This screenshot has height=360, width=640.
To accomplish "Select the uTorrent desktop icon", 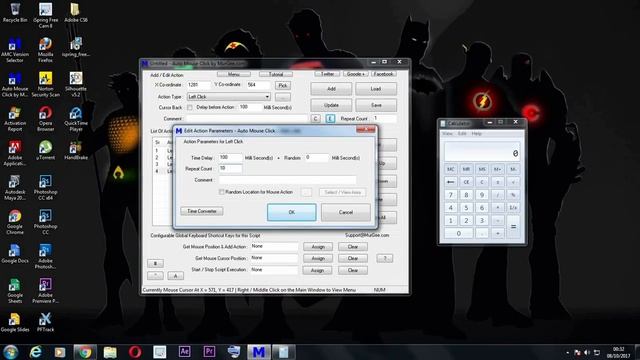I will (45, 150).
